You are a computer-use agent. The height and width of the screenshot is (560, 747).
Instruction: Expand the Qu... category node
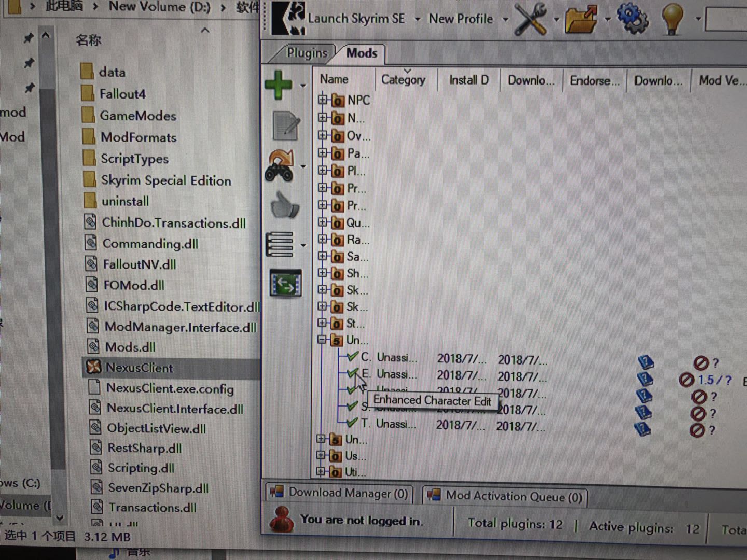[x=323, y=222]
